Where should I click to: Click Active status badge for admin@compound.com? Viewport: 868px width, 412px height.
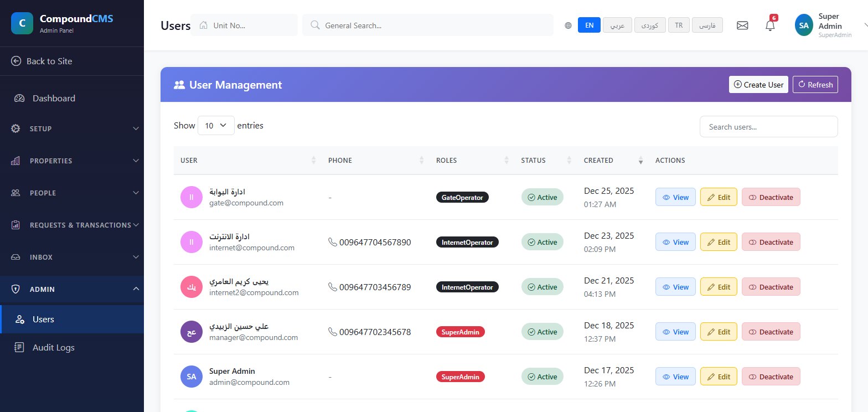coord(542,377)
